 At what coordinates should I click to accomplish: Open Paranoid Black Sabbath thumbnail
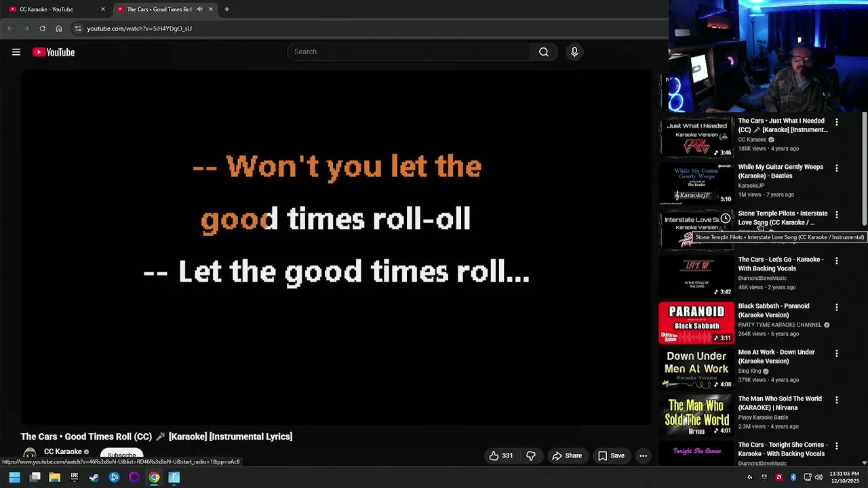coord(696,323)
